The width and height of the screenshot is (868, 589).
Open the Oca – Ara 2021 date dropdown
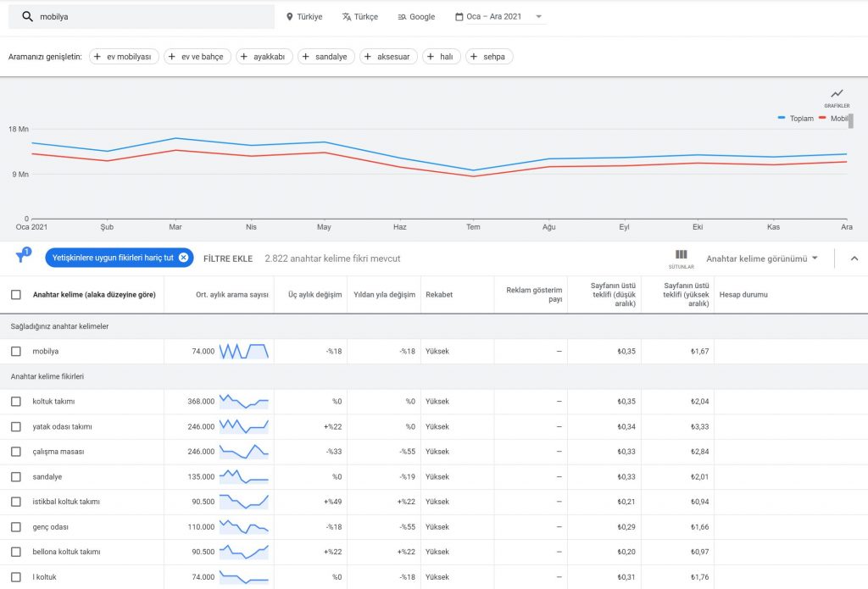pyautogui.click(x=498, y=17)
